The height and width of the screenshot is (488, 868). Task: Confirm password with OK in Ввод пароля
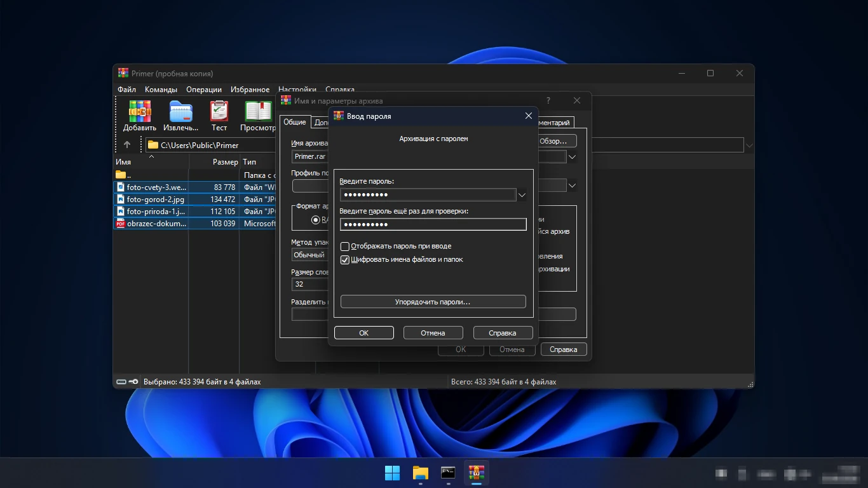(x=364, y=333)
